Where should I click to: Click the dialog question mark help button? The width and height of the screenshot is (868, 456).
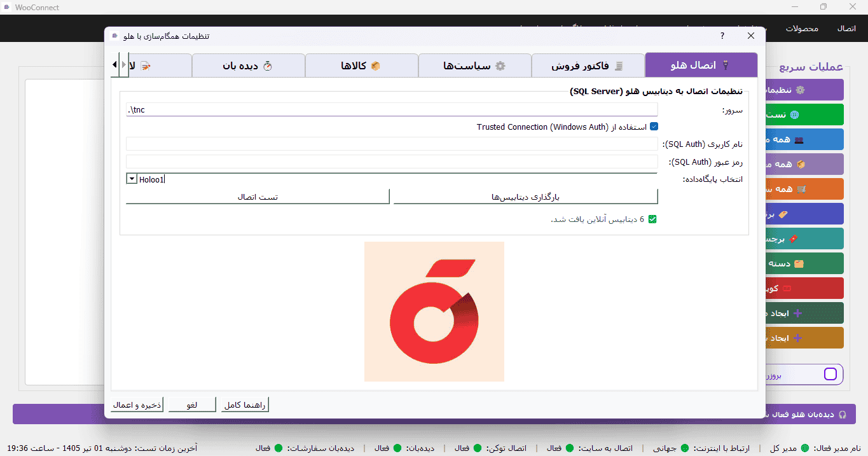pyautogui.click(x=722, y=36)
